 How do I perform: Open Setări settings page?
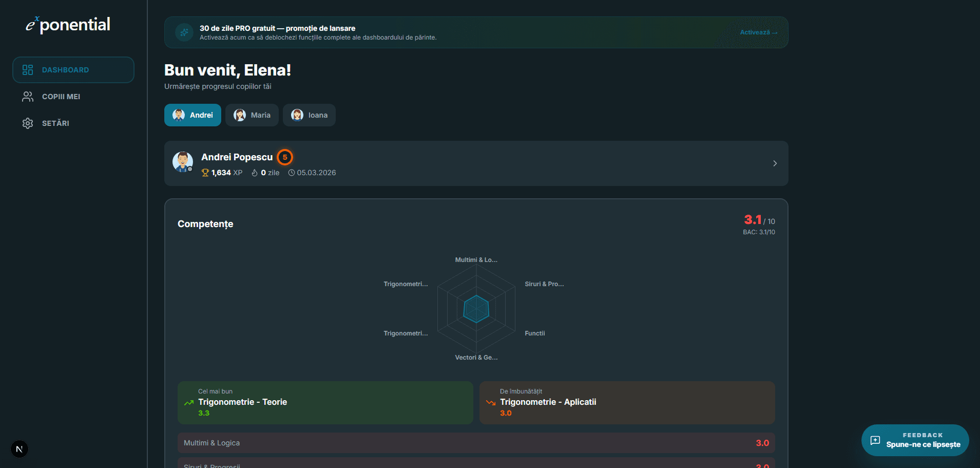pos(73,123)
